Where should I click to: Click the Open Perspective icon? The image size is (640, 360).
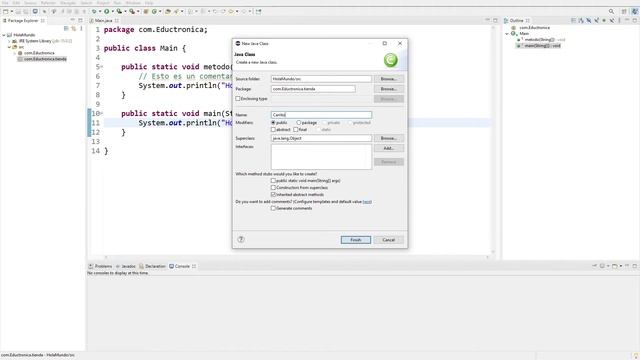(x=624, y=11)
